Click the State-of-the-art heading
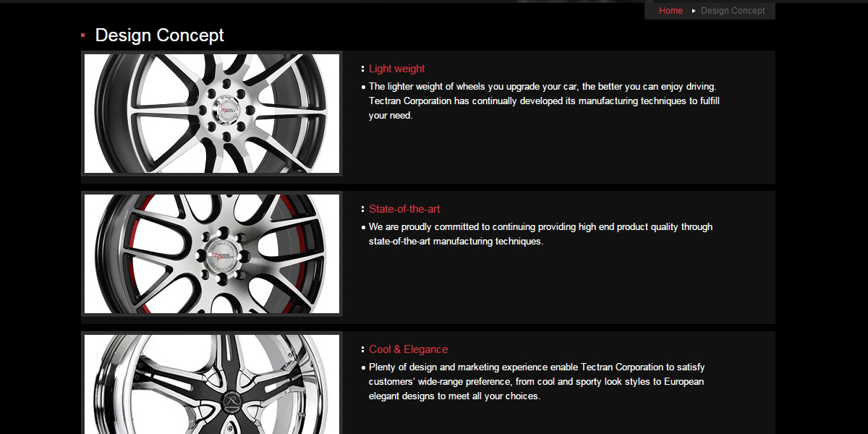The image size is (868, 434). [x=404, y=209]
